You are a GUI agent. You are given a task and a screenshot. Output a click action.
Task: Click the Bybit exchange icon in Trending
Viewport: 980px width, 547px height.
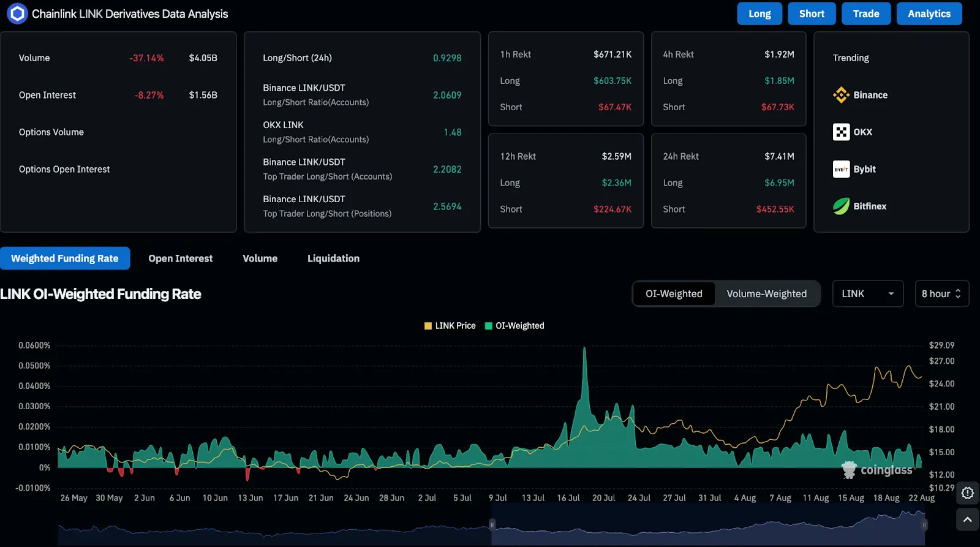tap(841, 169)
